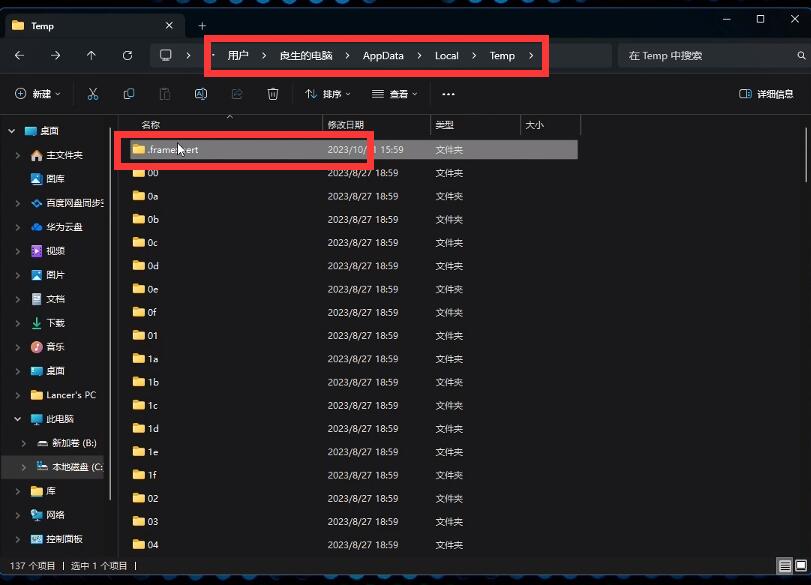Click the Share icon in the toolbar
Image resolution: width=811 pixels, height=585 pixels.
(237, 94)
